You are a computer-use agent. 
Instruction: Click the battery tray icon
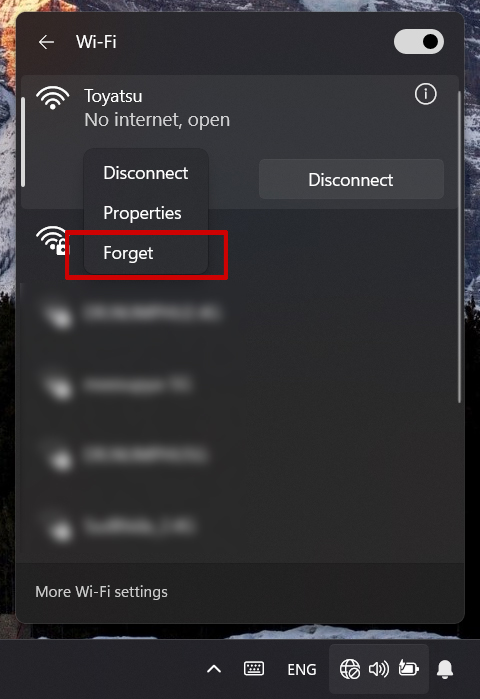(408, 668)
